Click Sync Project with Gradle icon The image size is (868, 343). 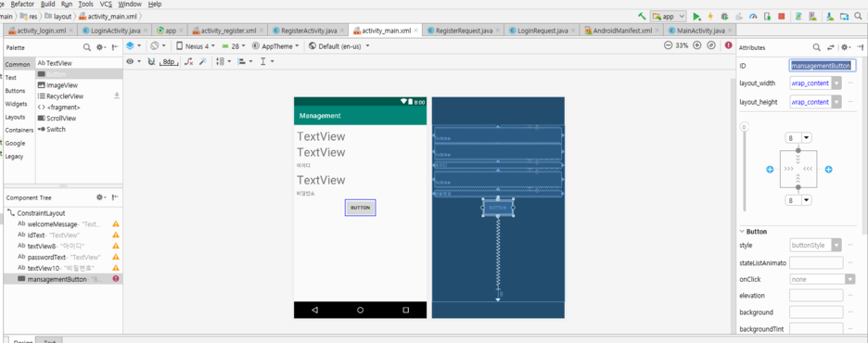[798, 17]
